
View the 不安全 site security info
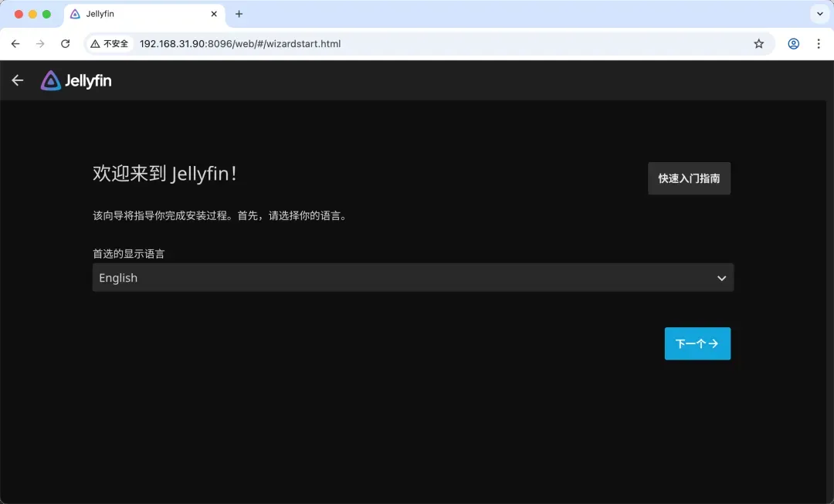(110, 43)
